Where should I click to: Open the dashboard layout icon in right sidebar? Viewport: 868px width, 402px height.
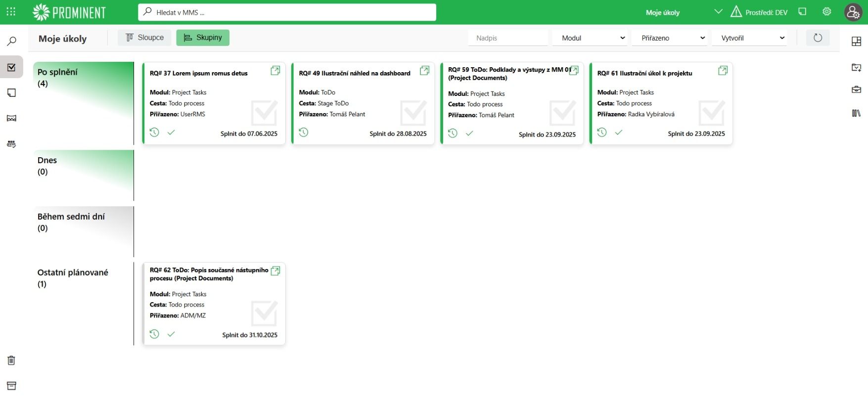click(856, 42)
